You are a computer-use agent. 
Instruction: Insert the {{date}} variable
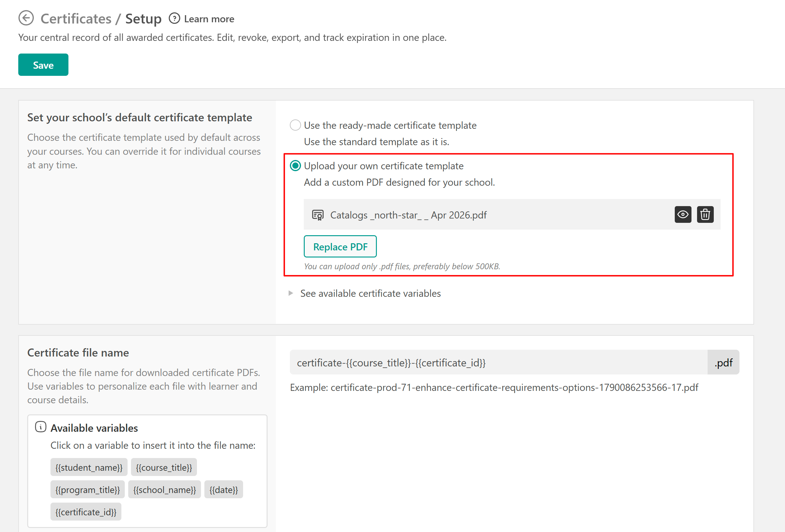click(224, 490)
